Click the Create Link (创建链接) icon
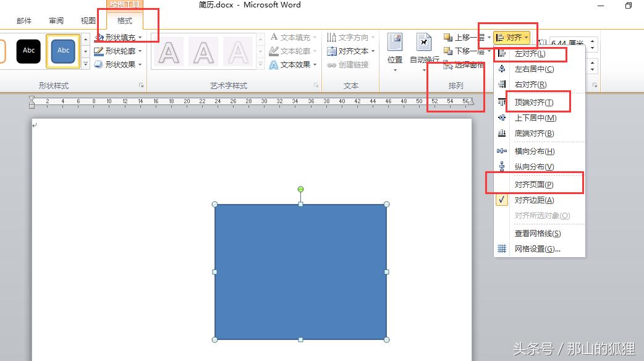The image size is (644, 361). (350, 64)
